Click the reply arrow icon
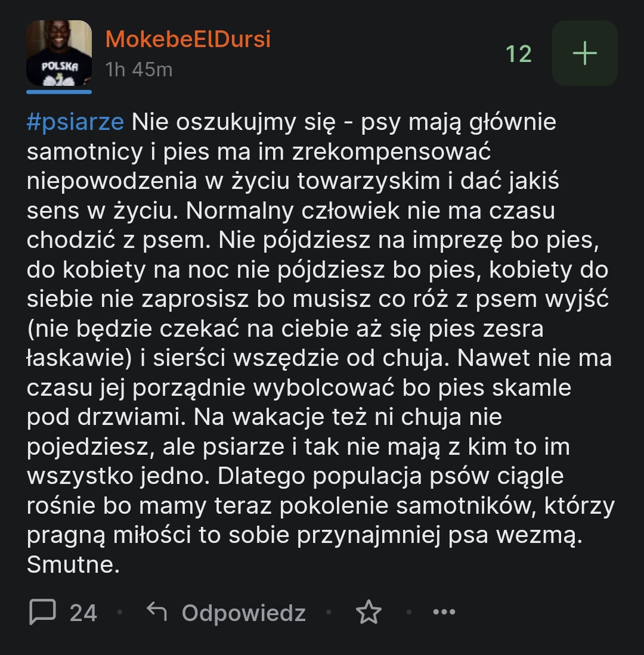Viewport: 644px width, 655px height. [157, 611]
